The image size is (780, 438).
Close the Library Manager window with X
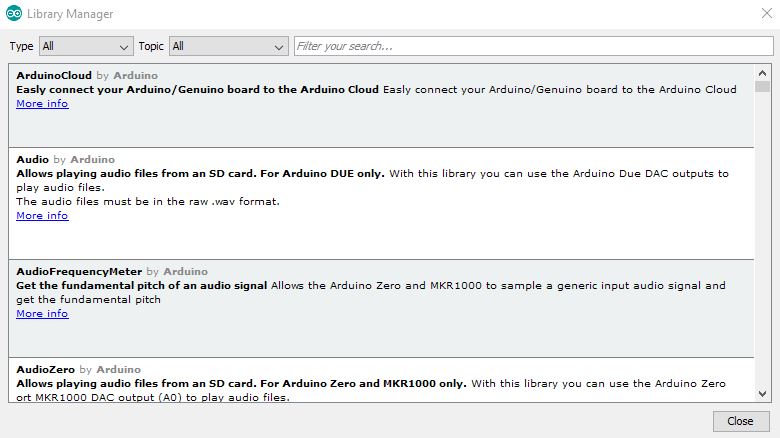[767, 13]
